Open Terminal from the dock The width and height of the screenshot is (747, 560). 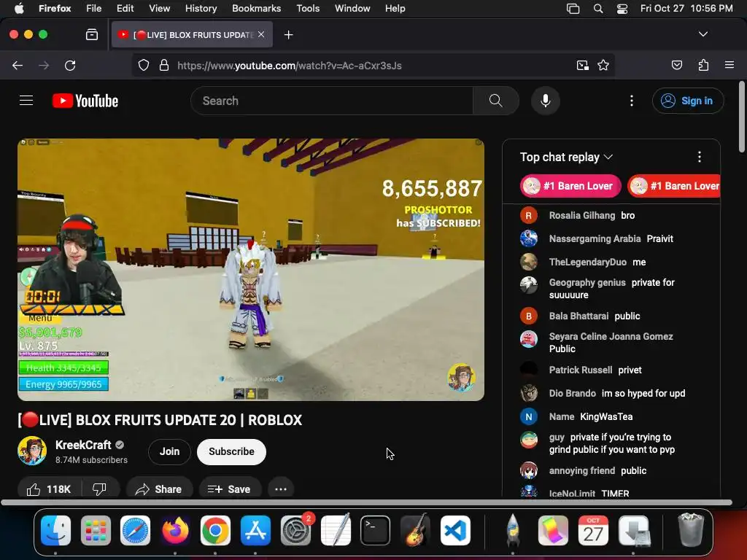(x=376, y=531)
